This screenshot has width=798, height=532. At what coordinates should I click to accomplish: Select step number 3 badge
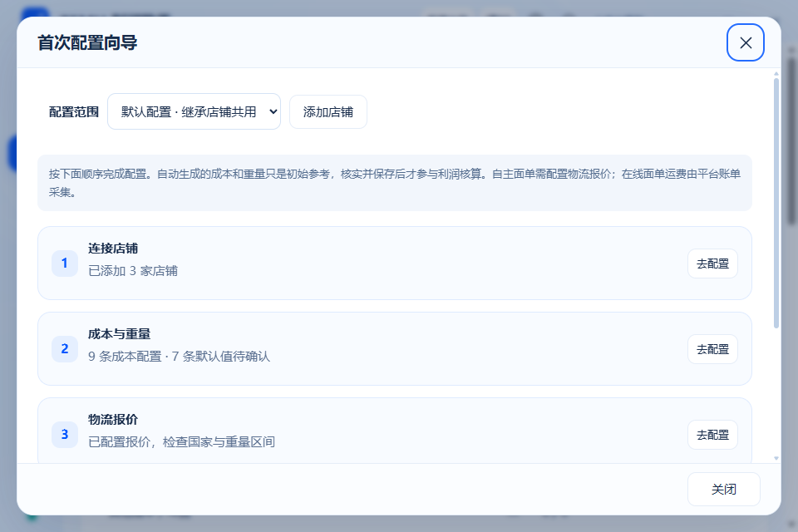(x=65, y=434)
